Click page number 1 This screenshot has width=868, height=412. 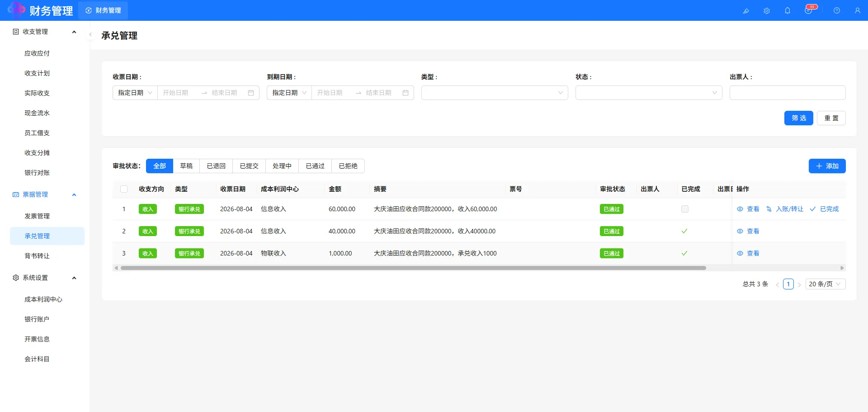pyautogui.click(x=788, y=284)
